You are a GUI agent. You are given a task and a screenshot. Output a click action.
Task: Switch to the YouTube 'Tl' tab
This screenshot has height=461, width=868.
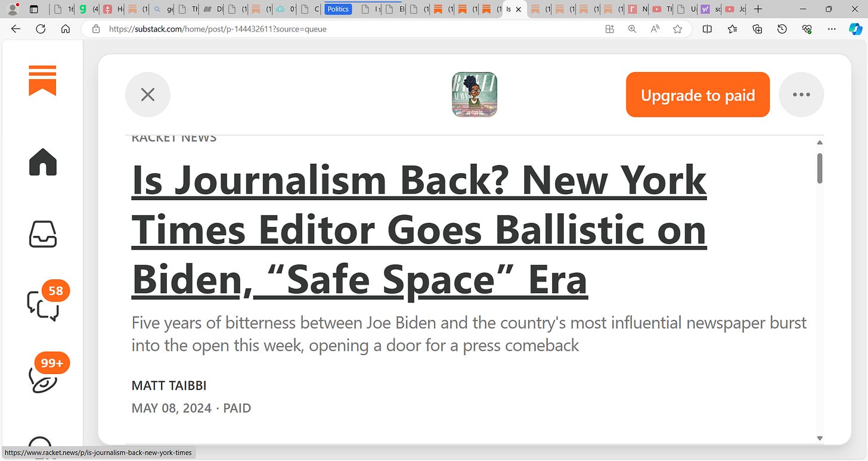point(662,9)
